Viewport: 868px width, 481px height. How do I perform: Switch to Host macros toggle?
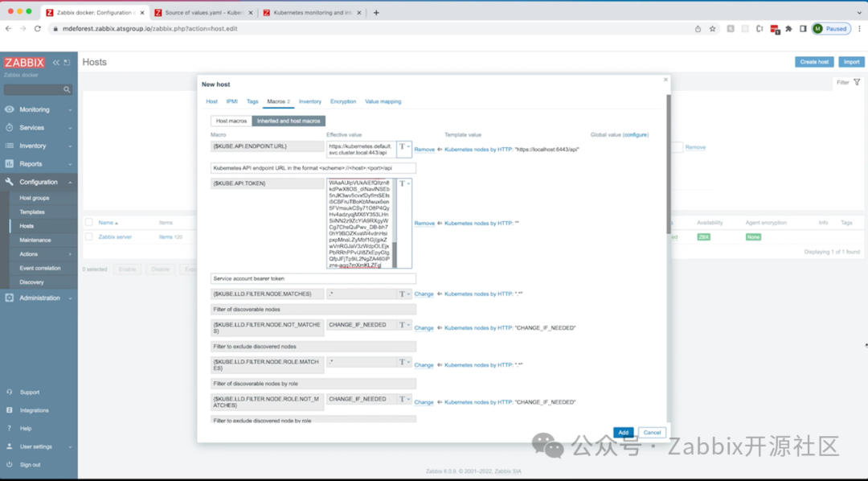click(231, 121)
